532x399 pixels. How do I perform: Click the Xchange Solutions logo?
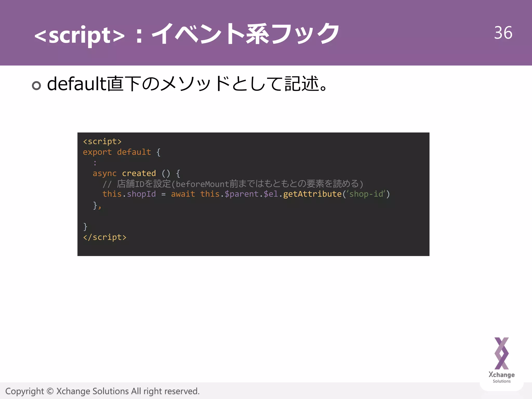pyautogui.click(x=502, y=360)
